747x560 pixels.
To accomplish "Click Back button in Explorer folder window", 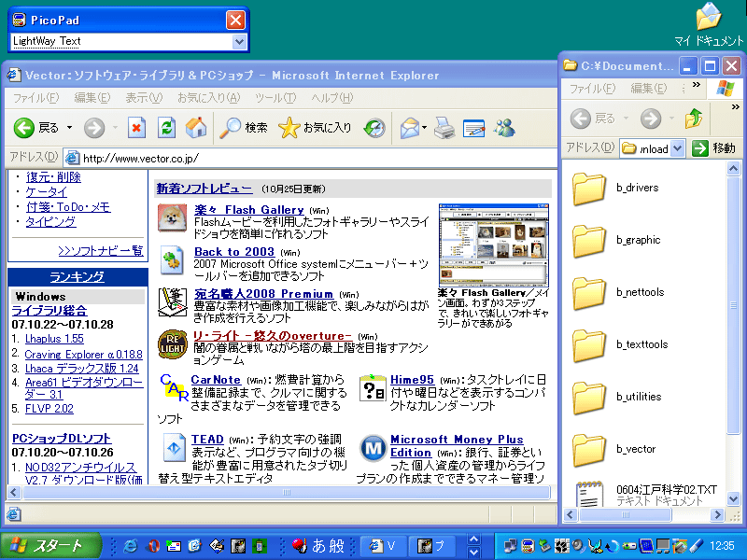I will [593, 119].
